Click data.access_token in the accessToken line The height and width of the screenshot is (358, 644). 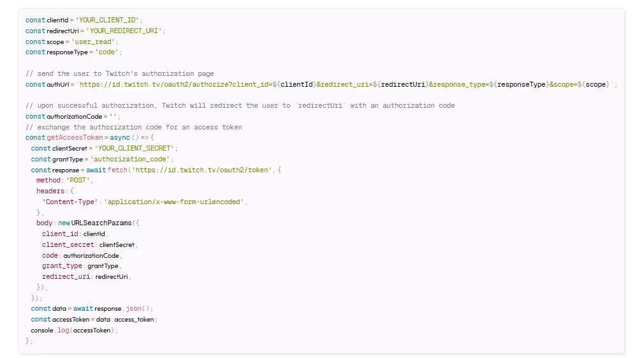pos(125,319)
